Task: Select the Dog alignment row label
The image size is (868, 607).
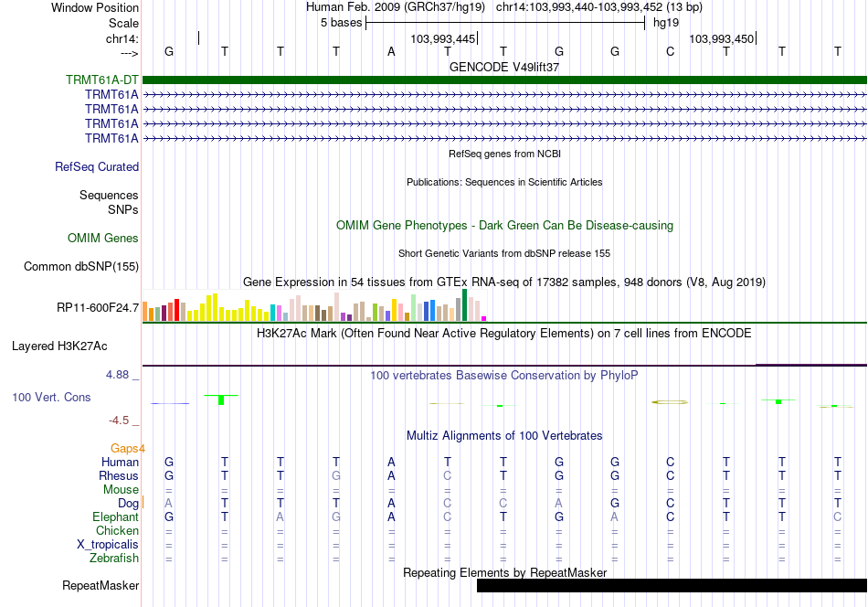Action: (128, 504)
